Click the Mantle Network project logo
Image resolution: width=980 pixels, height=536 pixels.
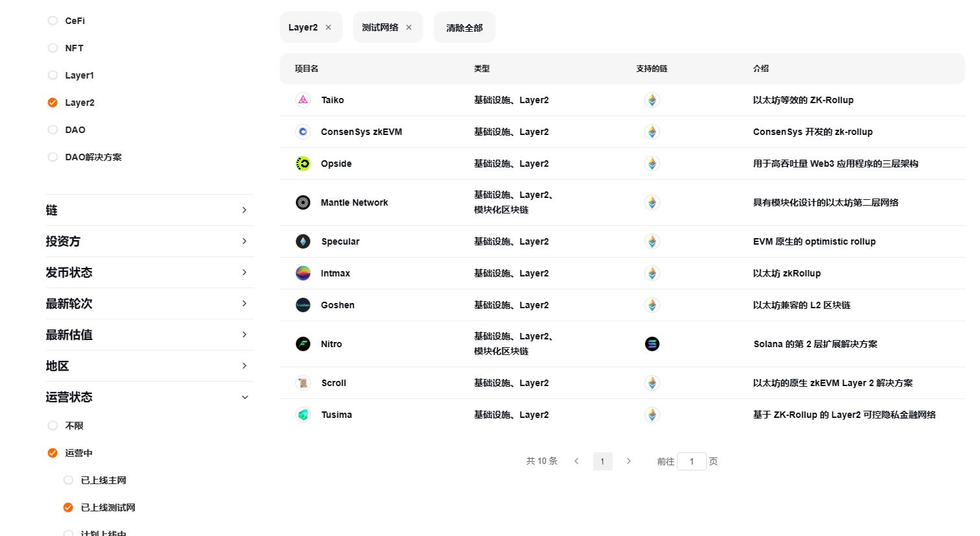coord(303,202)
